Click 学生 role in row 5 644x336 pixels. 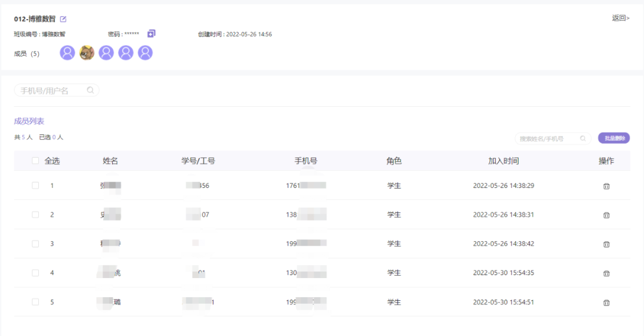tap(394, 302)
